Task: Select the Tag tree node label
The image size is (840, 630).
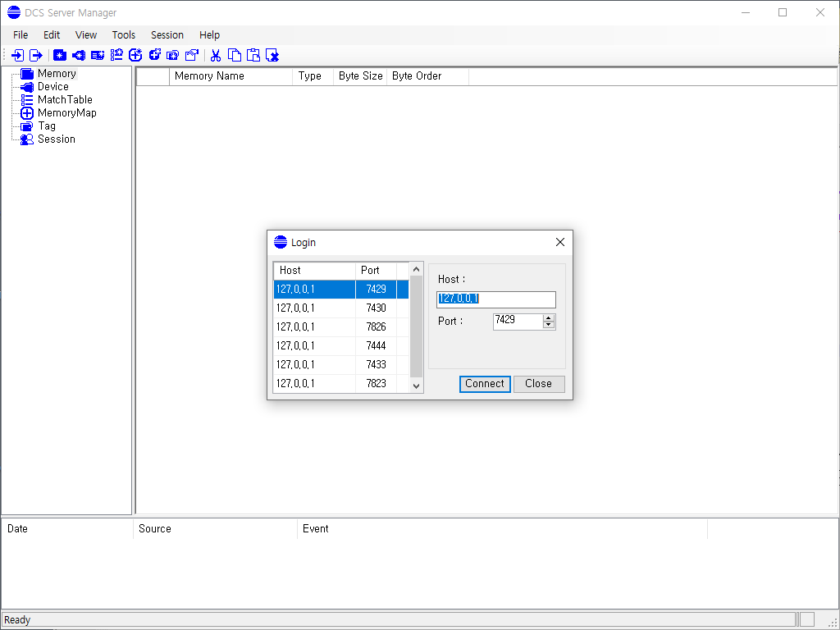Action: pos(47,126)
